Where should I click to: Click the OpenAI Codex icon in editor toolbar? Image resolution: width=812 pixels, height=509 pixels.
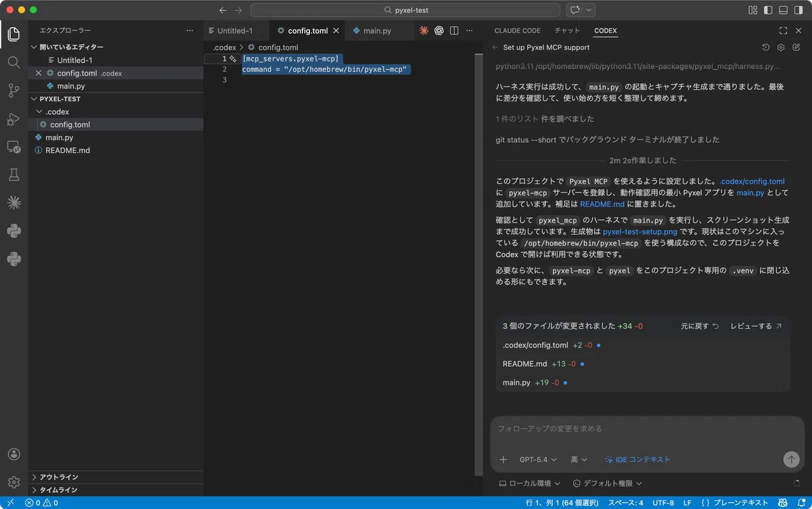point(439,30)
